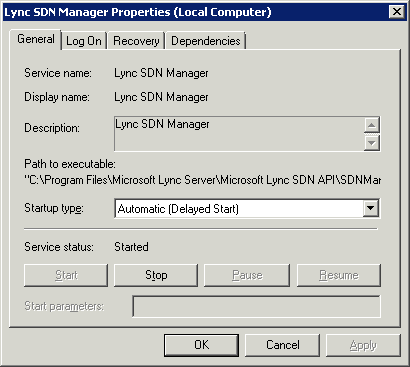Click the Description label
410x367 pixels.
(52, 128)
